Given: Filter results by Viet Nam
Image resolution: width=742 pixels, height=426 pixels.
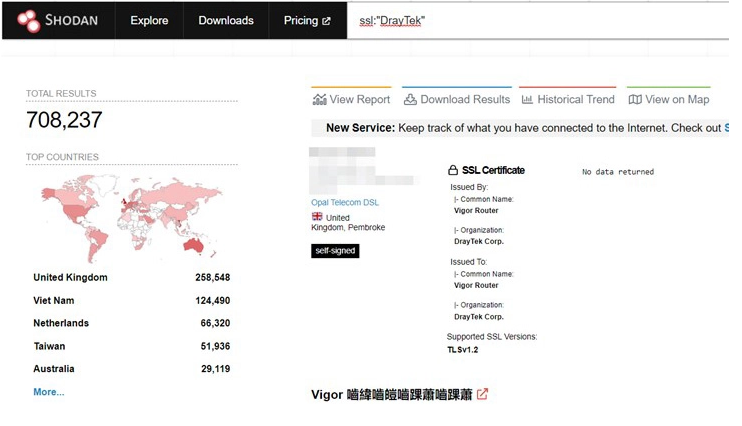Looking at the screenshot, I should (53, 301).
